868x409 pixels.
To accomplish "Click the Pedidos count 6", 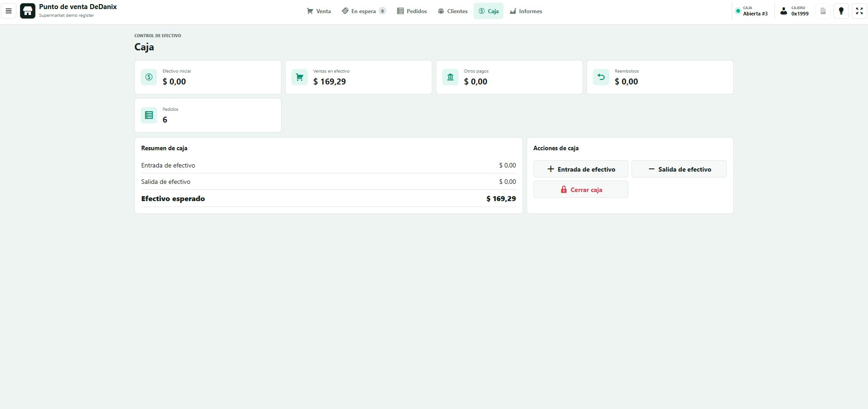I will click(165, 120).
